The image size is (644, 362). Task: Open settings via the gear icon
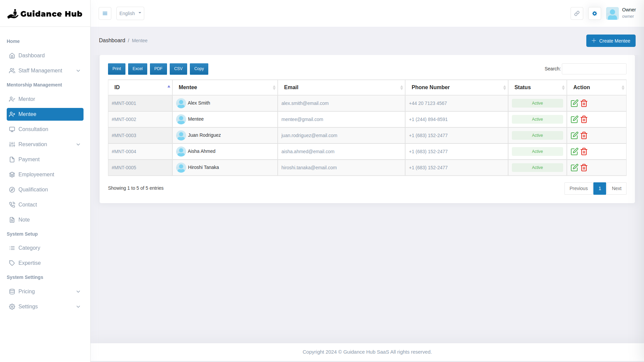pos(595,13)
